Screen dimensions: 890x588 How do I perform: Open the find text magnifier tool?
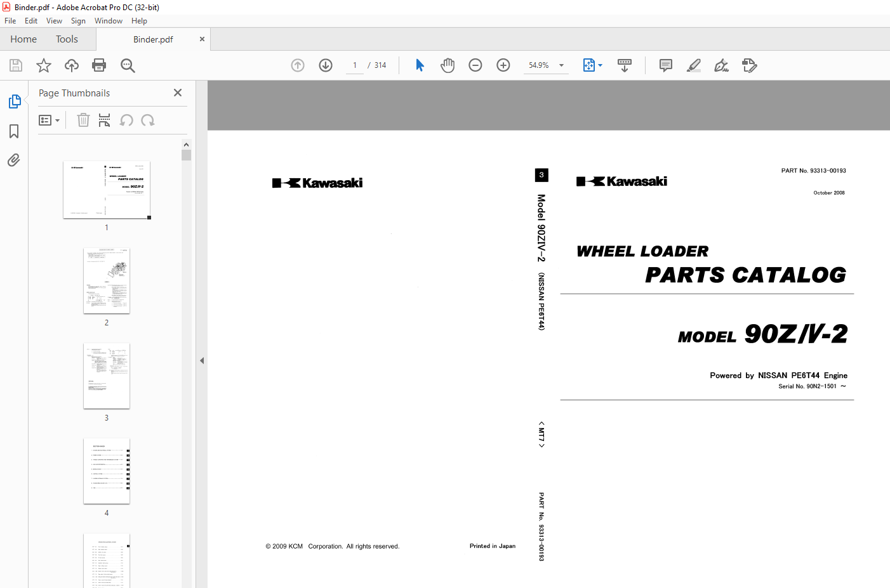[x=128, y=65]
